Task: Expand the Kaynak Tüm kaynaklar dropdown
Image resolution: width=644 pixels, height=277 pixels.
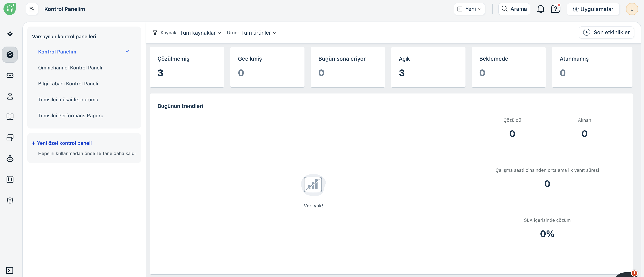Action: [x=200, y=33]
